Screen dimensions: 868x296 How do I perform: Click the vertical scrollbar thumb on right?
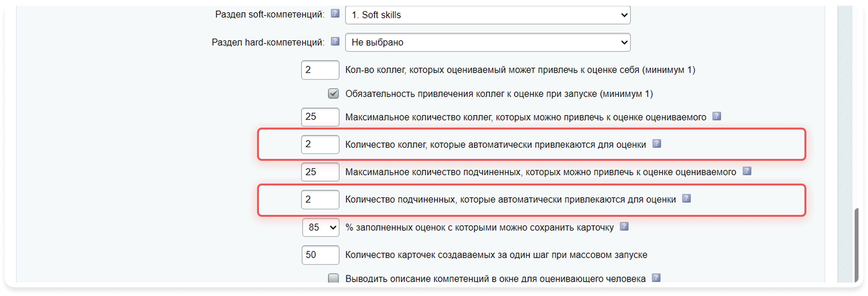[x=856, y=245]
